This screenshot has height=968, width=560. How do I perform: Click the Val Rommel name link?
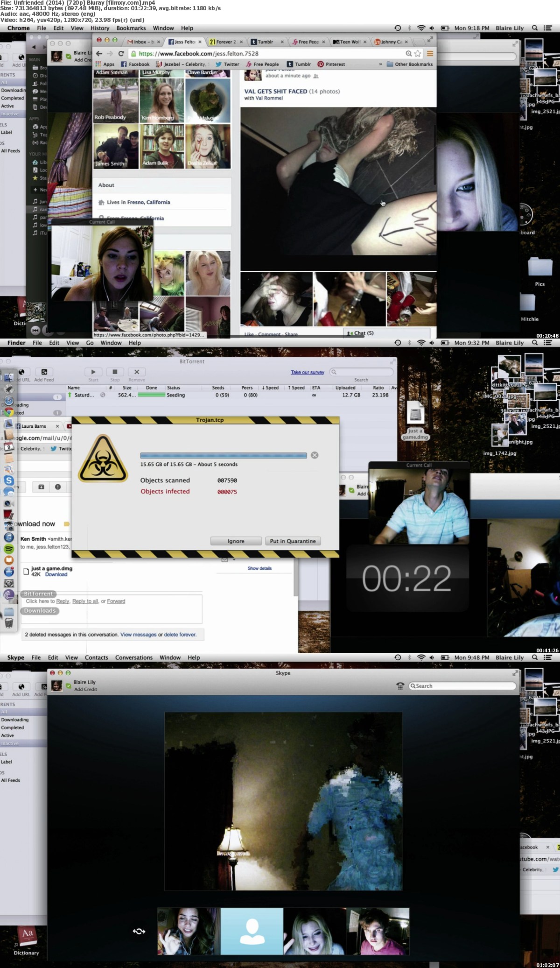pos(269,98)
